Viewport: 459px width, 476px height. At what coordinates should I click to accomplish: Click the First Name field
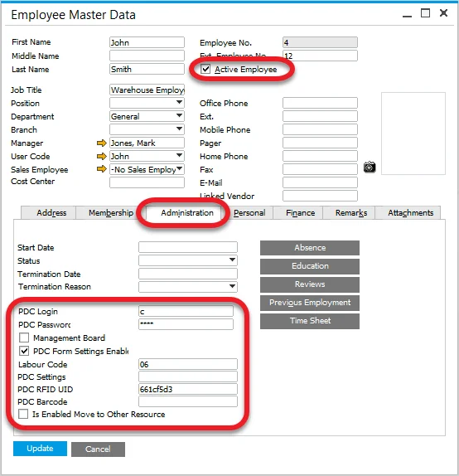[147, 42]
